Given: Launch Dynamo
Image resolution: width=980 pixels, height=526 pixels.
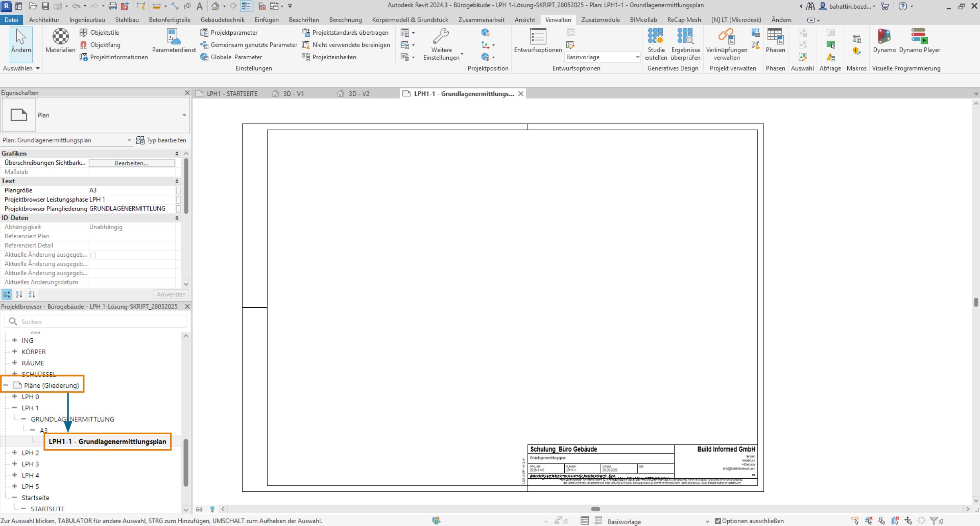Looking at the screenshot, I should 884,41.
